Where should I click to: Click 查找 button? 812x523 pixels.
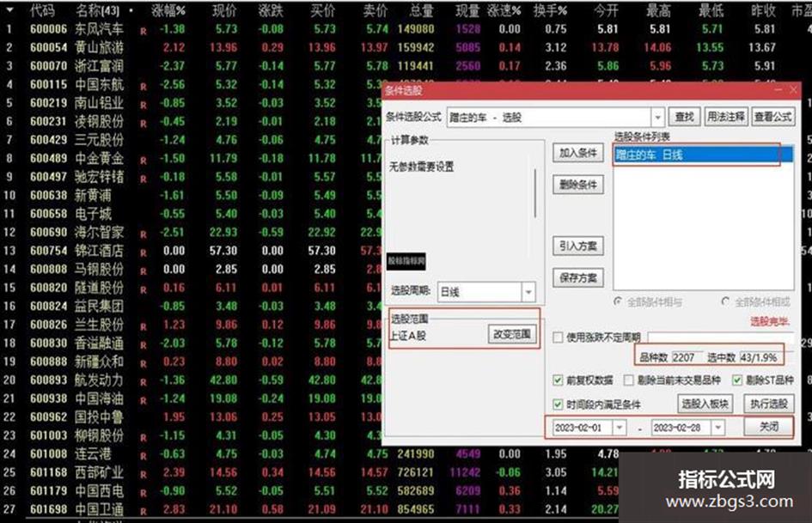point(684,117)
